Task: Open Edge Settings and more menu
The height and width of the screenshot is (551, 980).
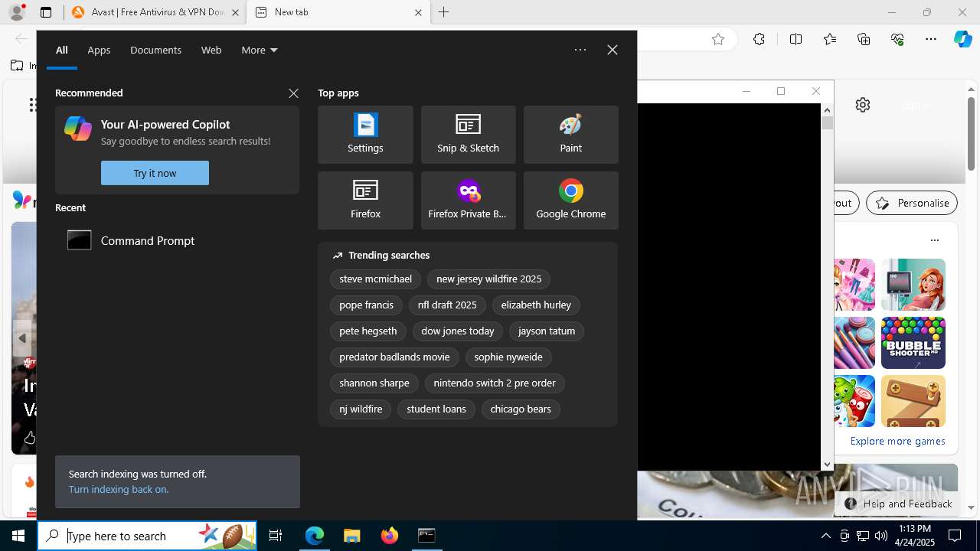Action: pyautogui.click(x=931, y=39)
